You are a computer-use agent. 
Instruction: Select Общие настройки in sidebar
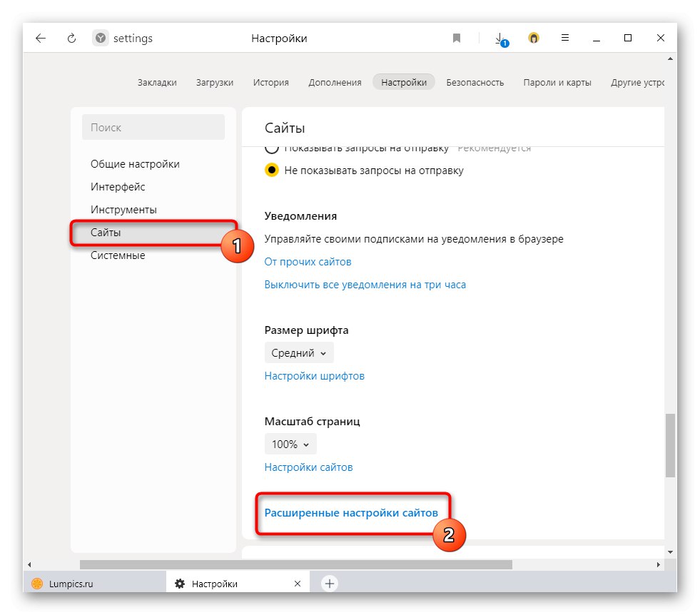(136, 164)
